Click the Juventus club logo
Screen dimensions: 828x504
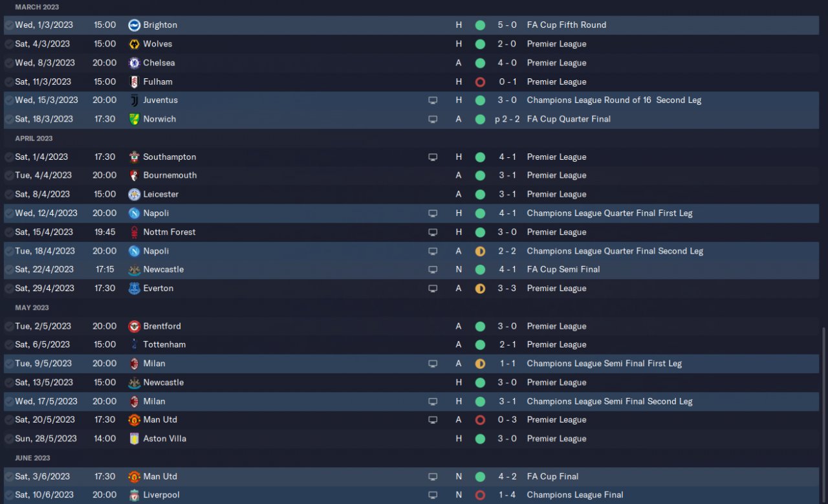coord(135,100)
